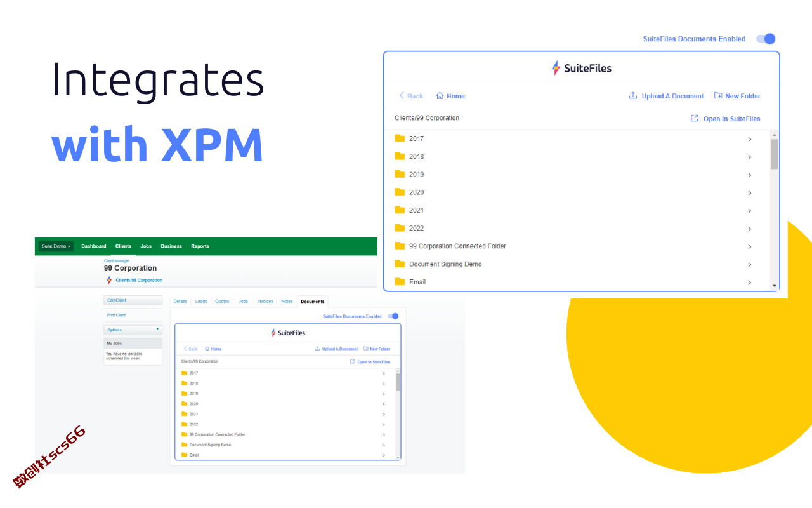Open 99 Corporation Connected Folder icon, large panel

(400, 246)
